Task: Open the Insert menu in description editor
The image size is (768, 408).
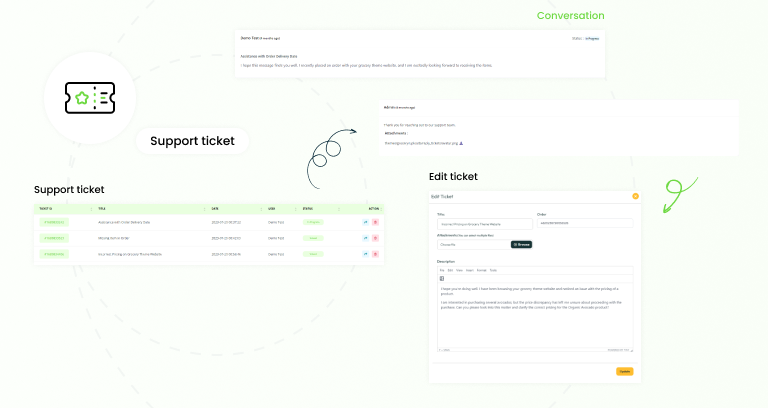Action: click(470, 270)
